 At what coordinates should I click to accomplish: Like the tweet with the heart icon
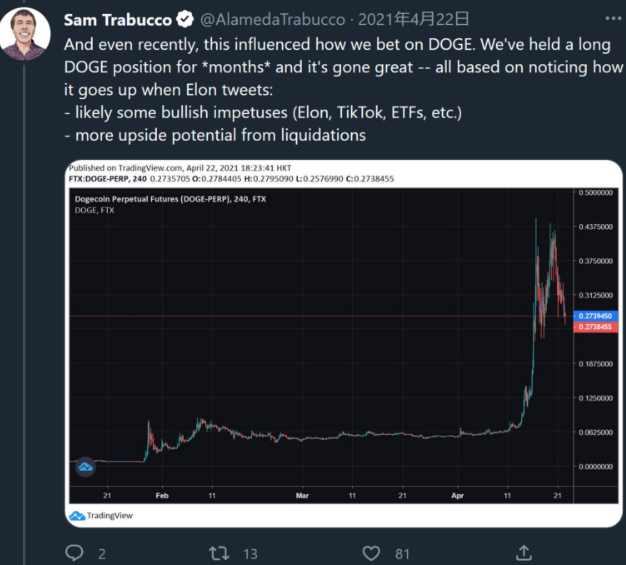tap(371, 553)
